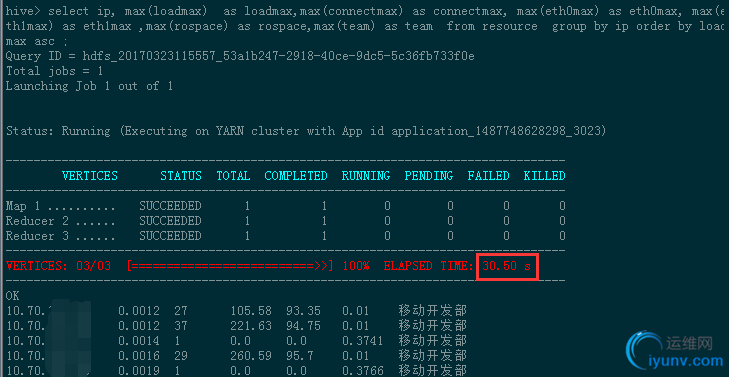
Task: Click the KILLED column header
Action: pyautogui.click(x=544, y=176)
